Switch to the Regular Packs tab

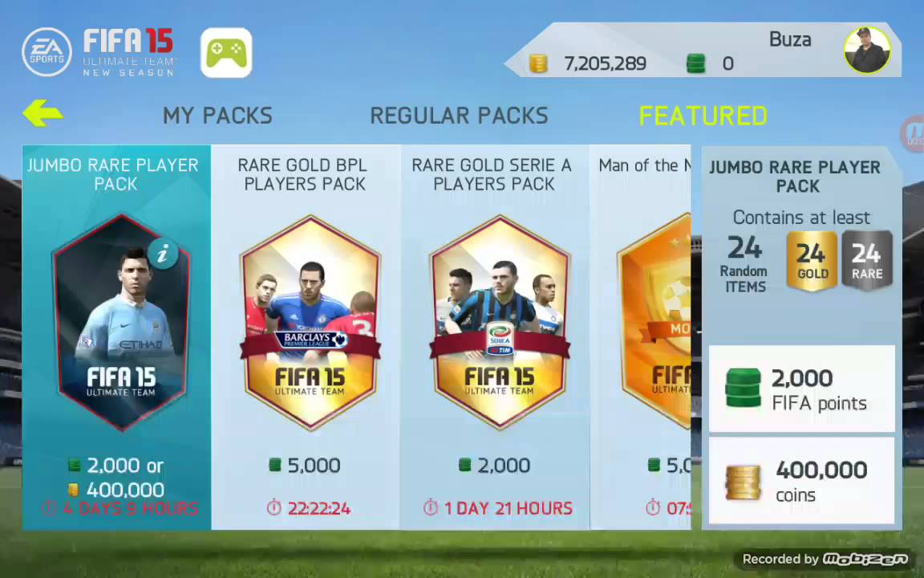[459, 116]
